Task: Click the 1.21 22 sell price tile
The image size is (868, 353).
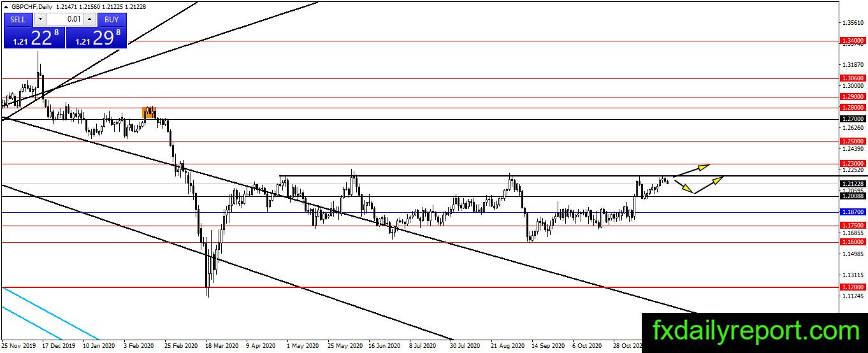Action: pos(34,38)
